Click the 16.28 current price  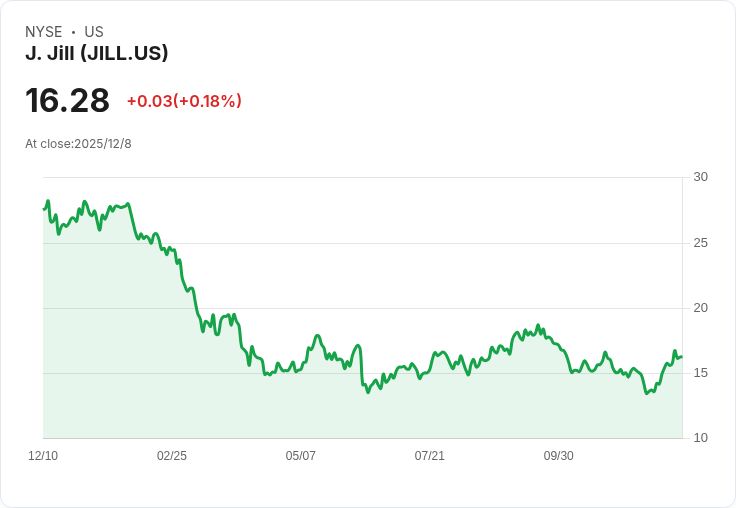67,101
